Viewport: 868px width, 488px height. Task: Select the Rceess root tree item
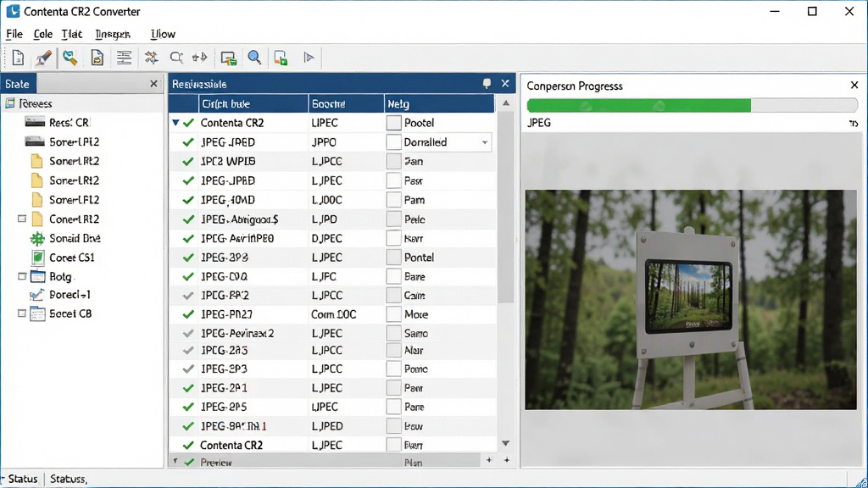[x=29, y=103]
